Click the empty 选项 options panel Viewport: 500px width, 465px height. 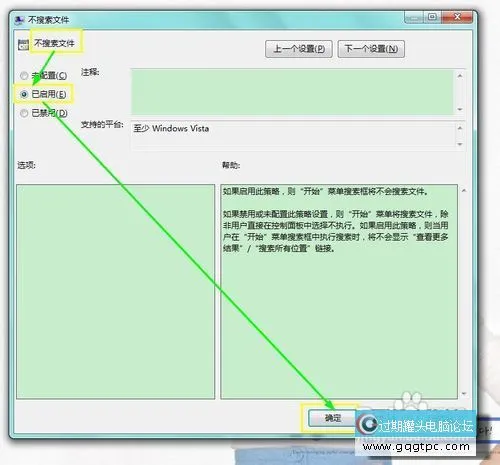116,292
